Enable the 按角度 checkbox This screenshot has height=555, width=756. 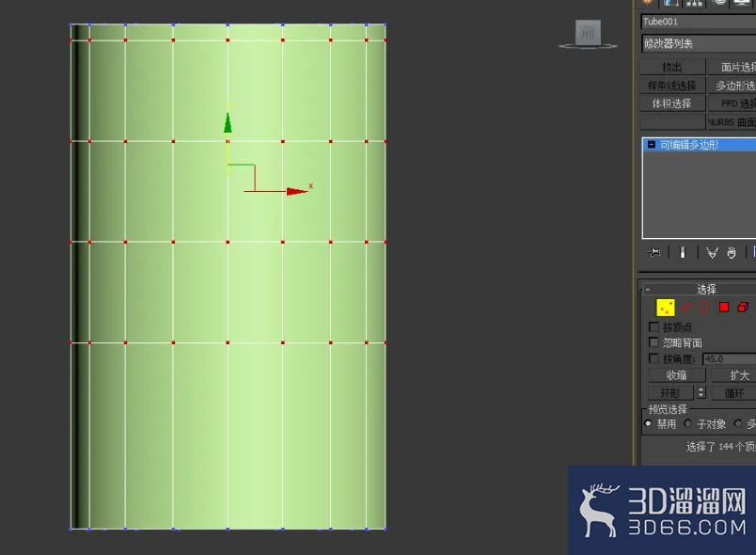click(x=654, y=358)
